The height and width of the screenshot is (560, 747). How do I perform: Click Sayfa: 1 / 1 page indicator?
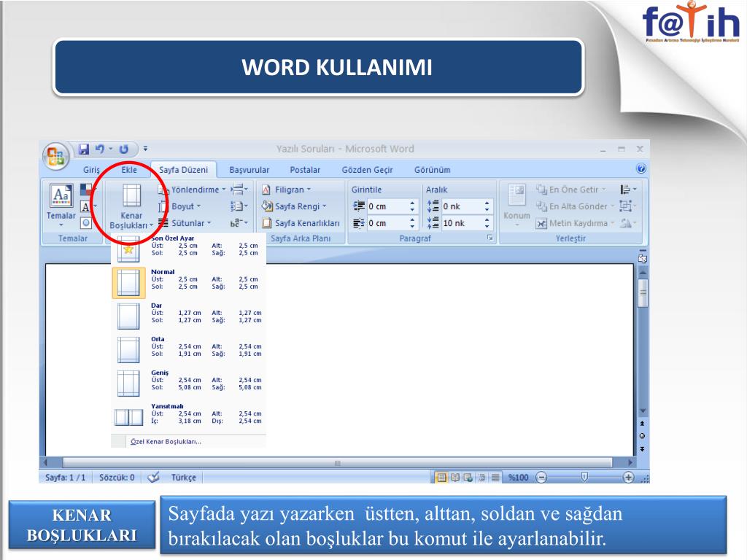point(65,477)
